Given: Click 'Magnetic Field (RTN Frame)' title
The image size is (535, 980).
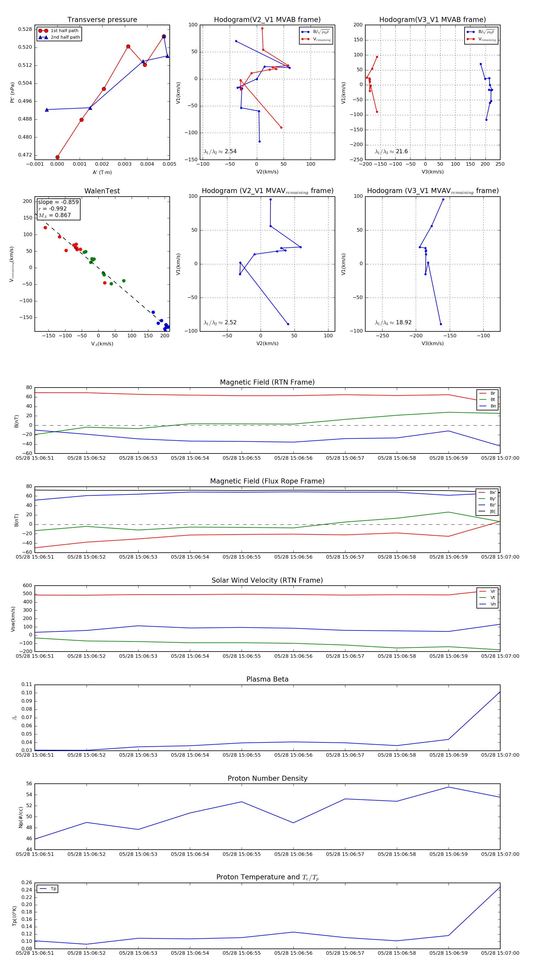Looking at the screenshot, I should point(267,382).
